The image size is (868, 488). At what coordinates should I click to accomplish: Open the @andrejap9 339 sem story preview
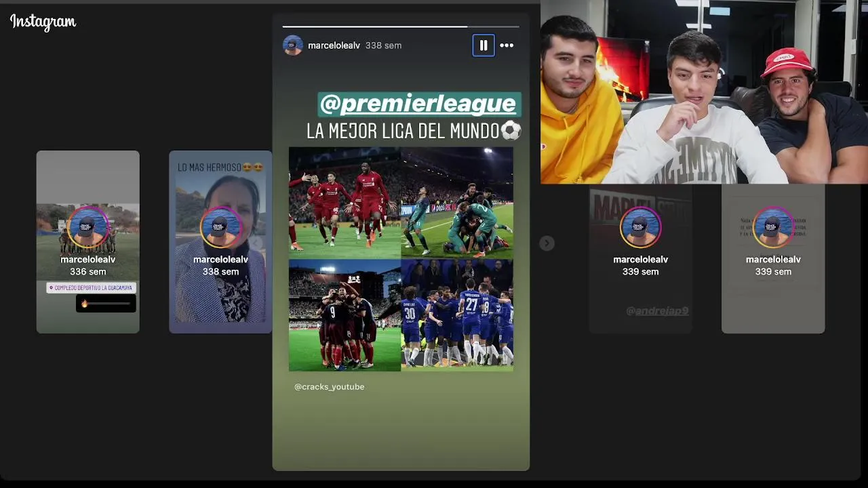click(x=641, y=259)
